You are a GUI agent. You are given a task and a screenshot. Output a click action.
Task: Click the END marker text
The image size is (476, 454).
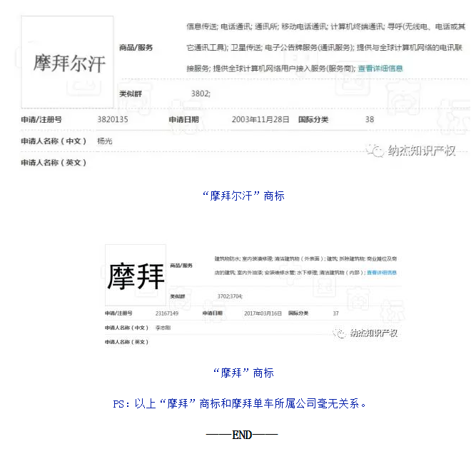pyautogui.click(x=242, y=435)
